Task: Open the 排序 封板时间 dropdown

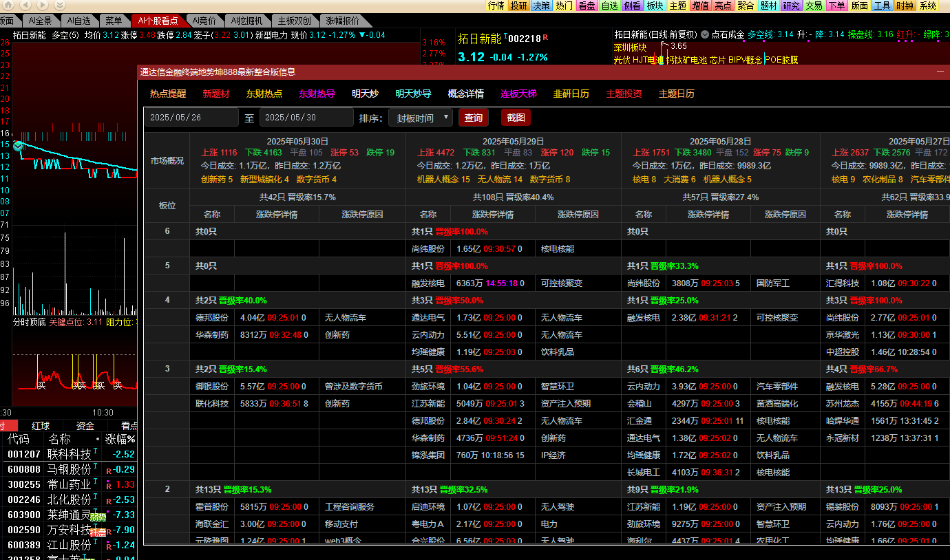Action: (x=421, y=118)
